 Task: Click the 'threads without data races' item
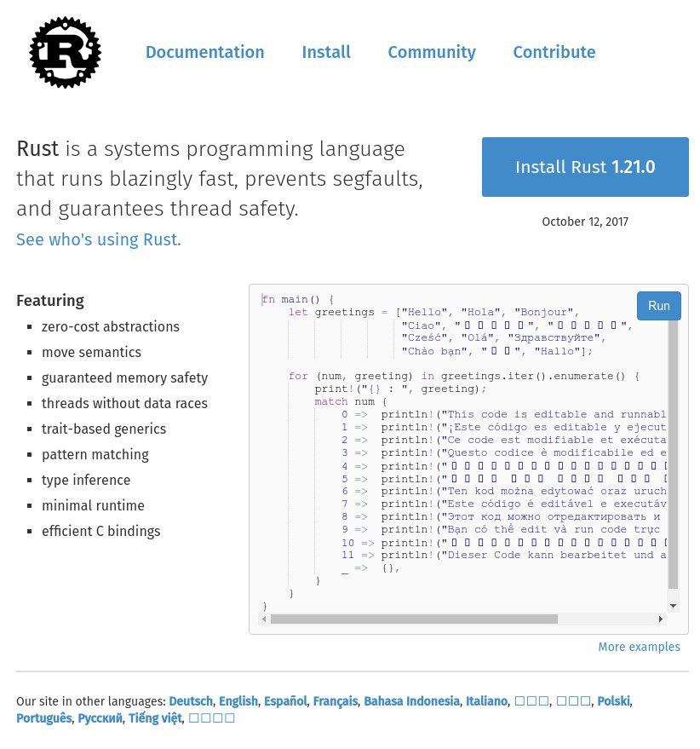[124, 403]
